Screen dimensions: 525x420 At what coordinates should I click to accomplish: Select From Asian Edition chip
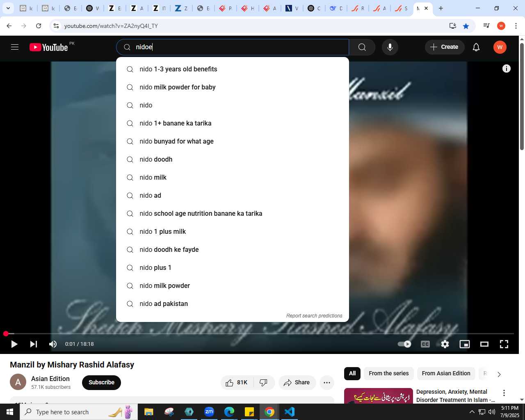coord(446,373)
